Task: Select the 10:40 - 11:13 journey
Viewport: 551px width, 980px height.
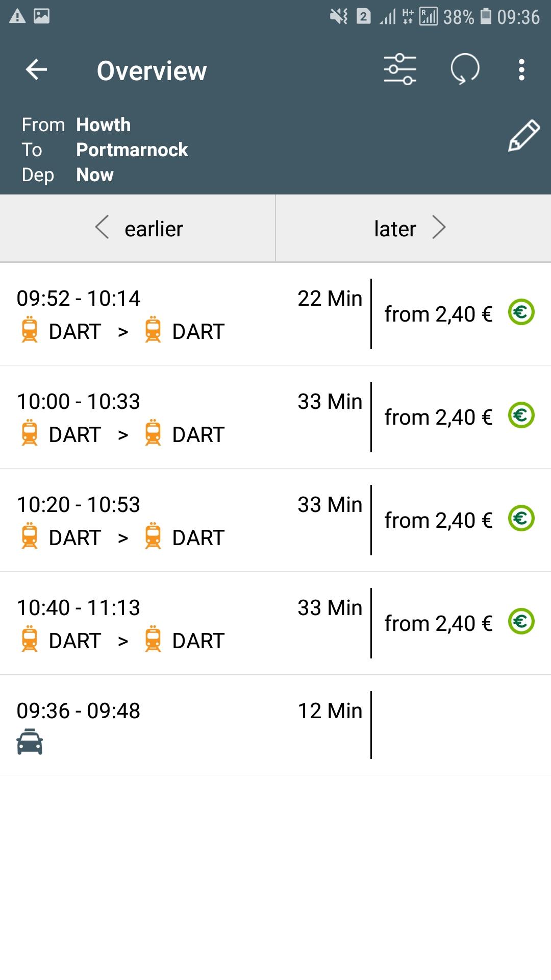Action: 184,623
